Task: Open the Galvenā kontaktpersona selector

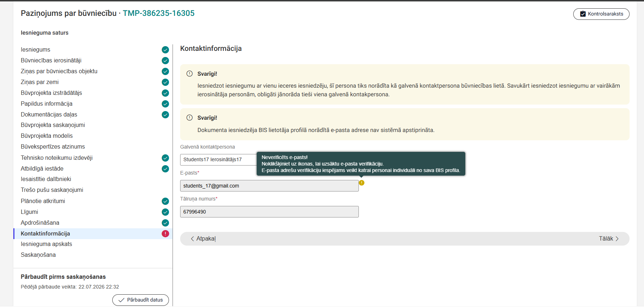Action: (218, 160)
